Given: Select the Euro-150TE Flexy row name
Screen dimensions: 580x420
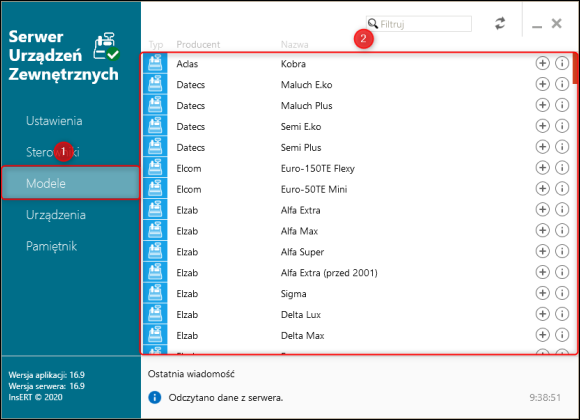Looking at the screenshot, I should [x=317, y=168].
